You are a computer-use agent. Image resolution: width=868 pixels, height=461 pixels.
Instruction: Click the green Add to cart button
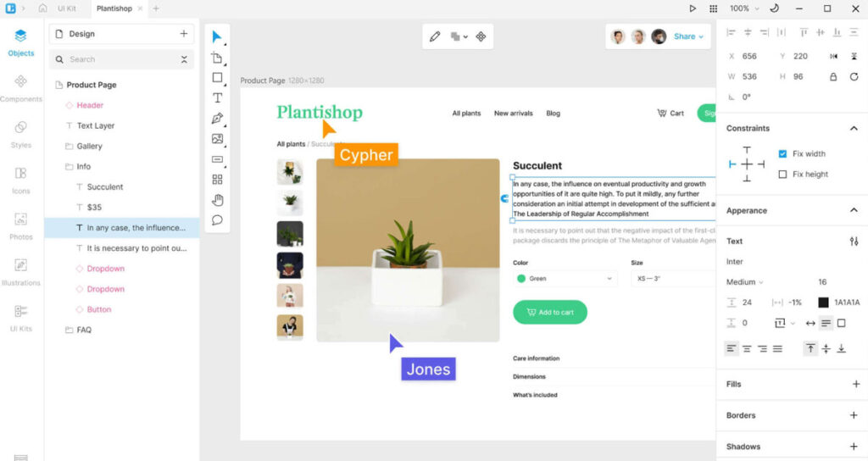click(550, 312)
